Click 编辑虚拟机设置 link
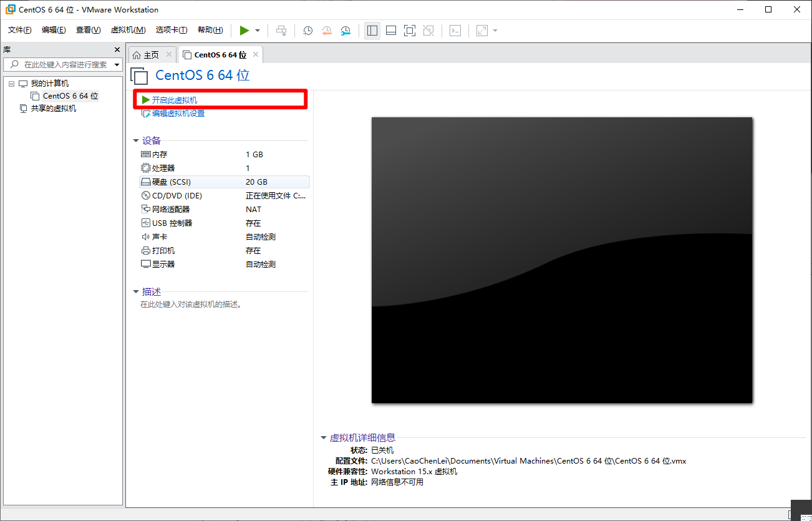Viewport: 812px width, 521px height. pos(178,114)
